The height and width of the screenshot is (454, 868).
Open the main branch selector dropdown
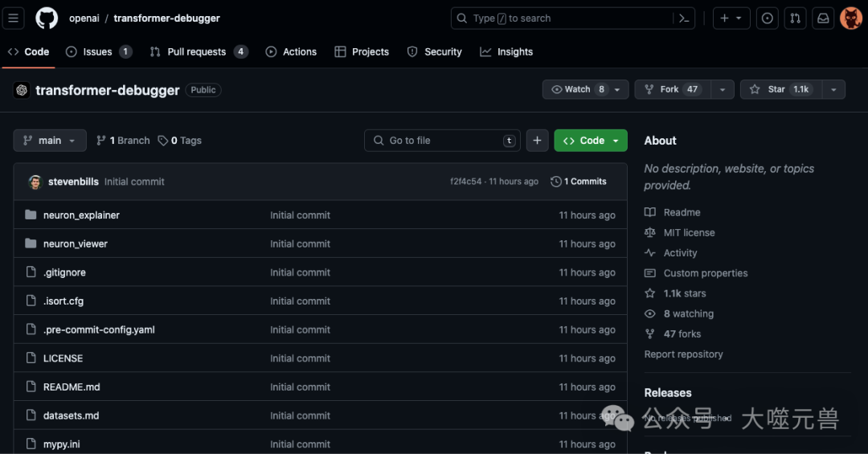coord(50,141)
